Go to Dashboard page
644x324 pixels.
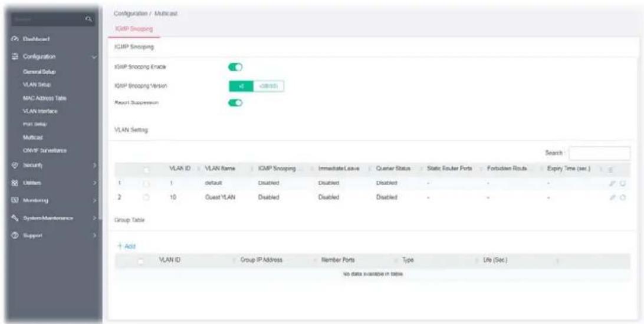click(36, 39)
